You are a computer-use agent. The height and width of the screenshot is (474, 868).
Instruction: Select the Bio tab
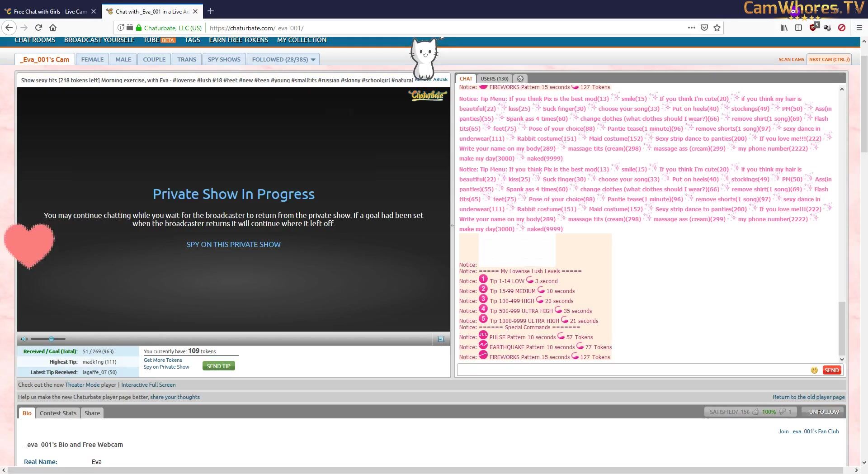coord(27,413)
